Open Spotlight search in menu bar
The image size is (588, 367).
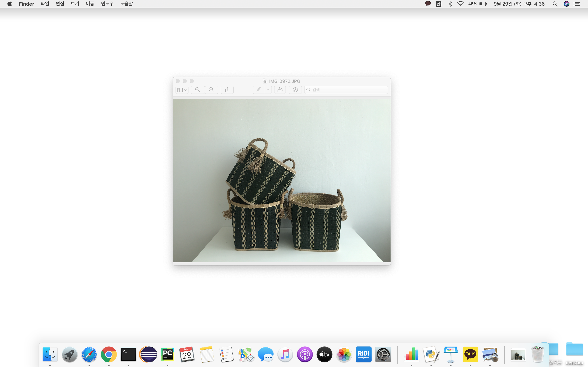pos(555,4)
